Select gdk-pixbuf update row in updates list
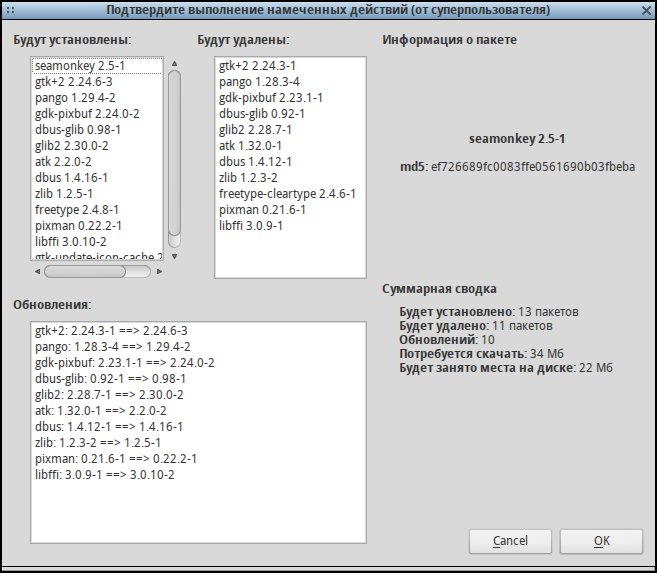Viewport: 657px width, 573px height. tap(198, 363)
